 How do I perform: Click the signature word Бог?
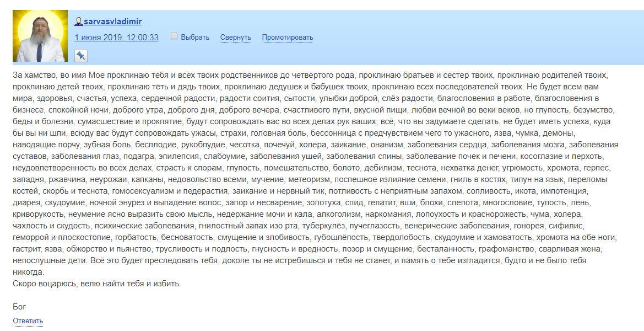pos(19,307)
